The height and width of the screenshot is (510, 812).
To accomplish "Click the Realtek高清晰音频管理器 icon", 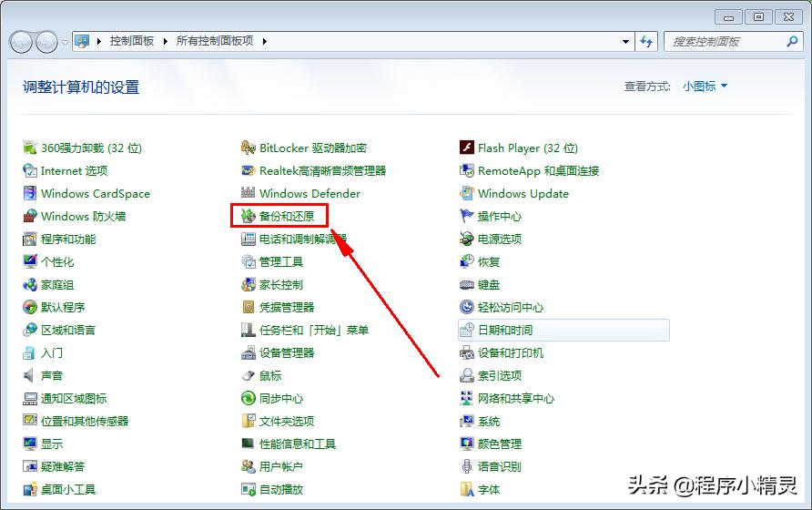I will coord(249,170).
